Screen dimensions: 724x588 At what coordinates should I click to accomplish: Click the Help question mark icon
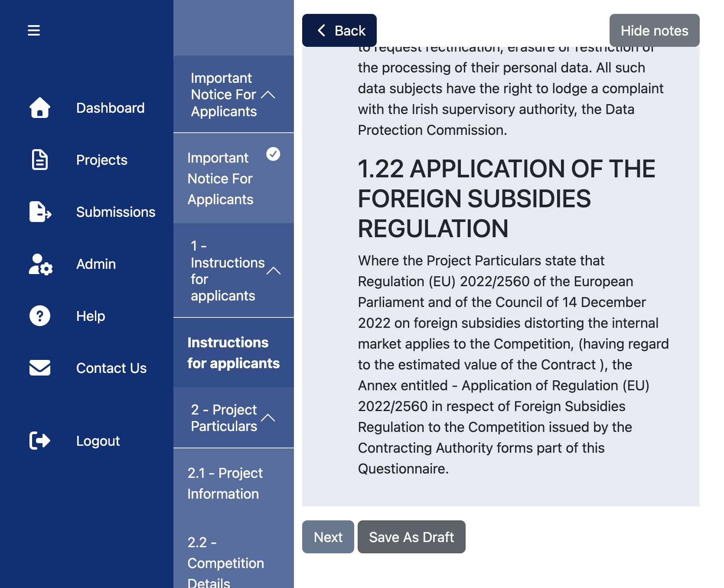click(x=40, y=316)
